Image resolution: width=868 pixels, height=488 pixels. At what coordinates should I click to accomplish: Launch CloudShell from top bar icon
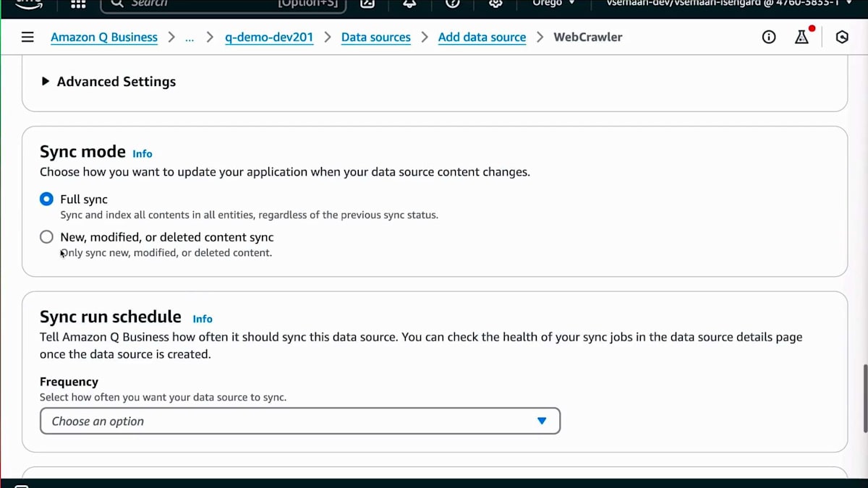tap(367, 4)
